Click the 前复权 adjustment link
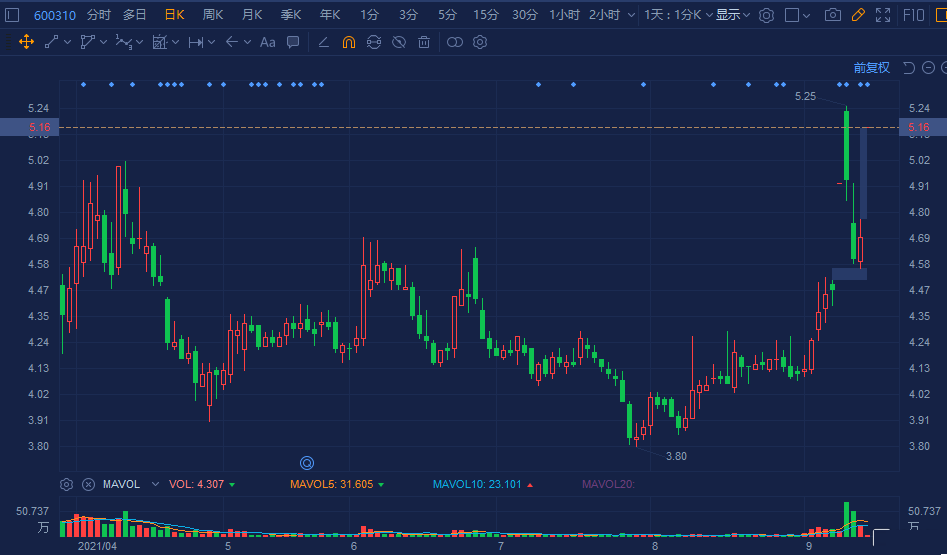 872,68
